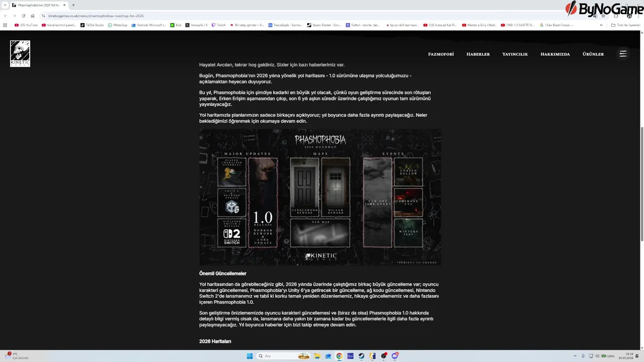This screenshot has height=362, width=644.
Task: Click the taskbar search box
Action: point(283,356)
